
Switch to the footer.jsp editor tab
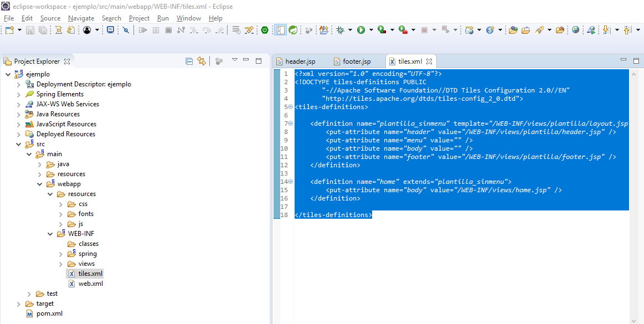pos(352,61)
